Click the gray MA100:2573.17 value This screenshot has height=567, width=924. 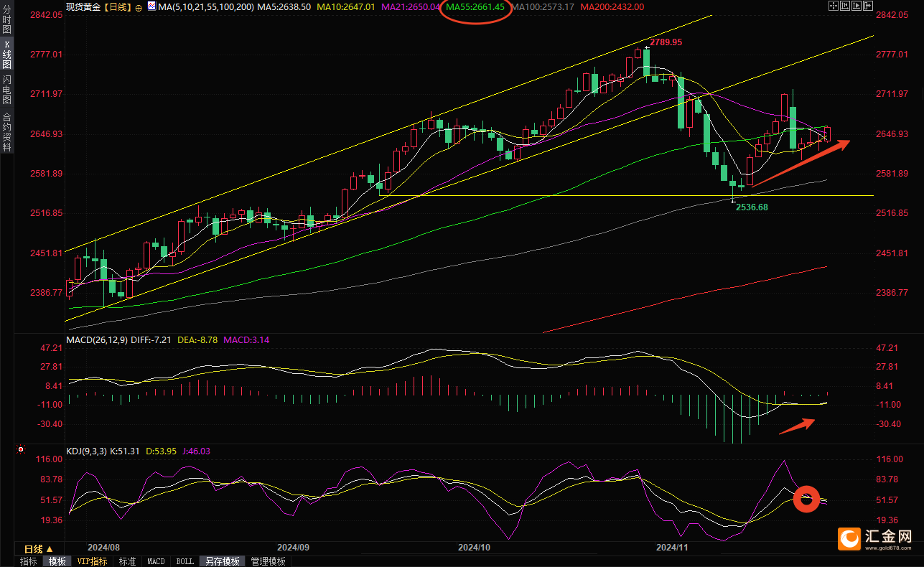pyautogui.click(x=542, y=6)
